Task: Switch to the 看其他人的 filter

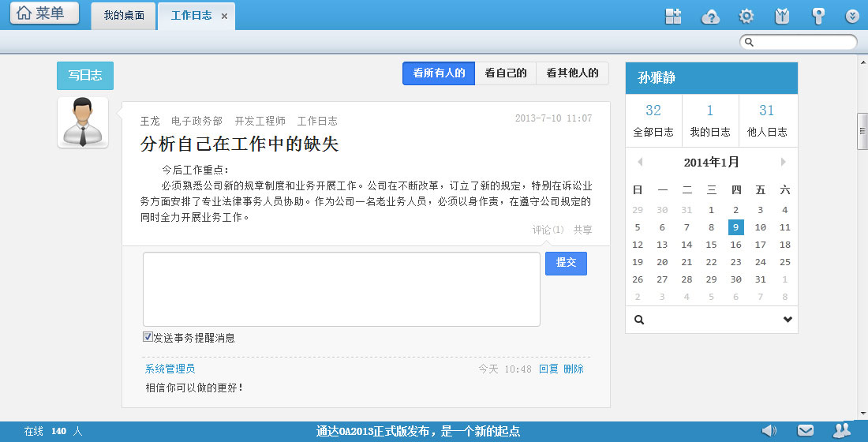Action: (572, 73)
